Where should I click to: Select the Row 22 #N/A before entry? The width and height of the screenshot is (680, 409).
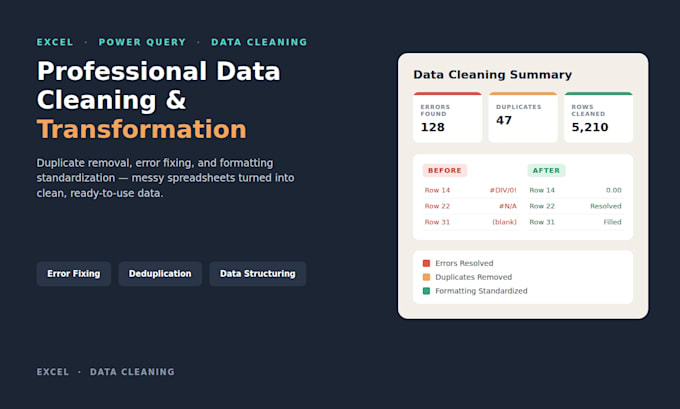[x=471, y=206]
